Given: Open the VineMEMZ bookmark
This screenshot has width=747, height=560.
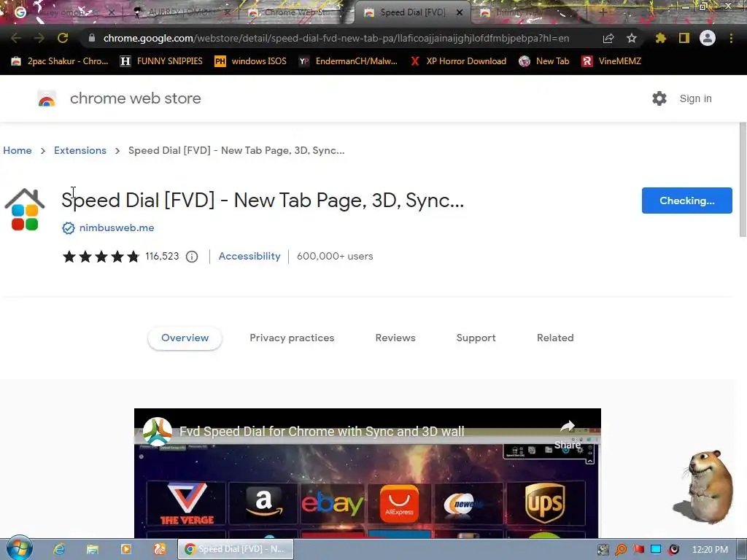Looking at the screenshot, I should pos(612,61).
